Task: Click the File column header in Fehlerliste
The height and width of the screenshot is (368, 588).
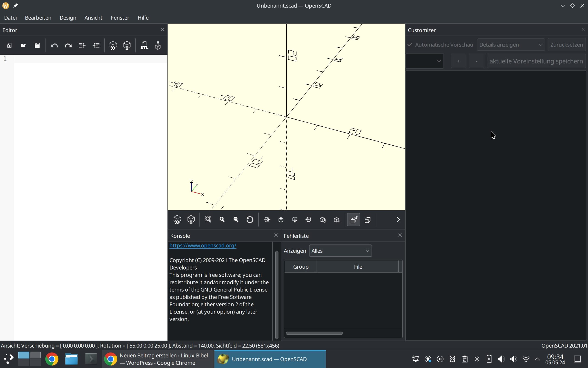Action: [358, 267]
